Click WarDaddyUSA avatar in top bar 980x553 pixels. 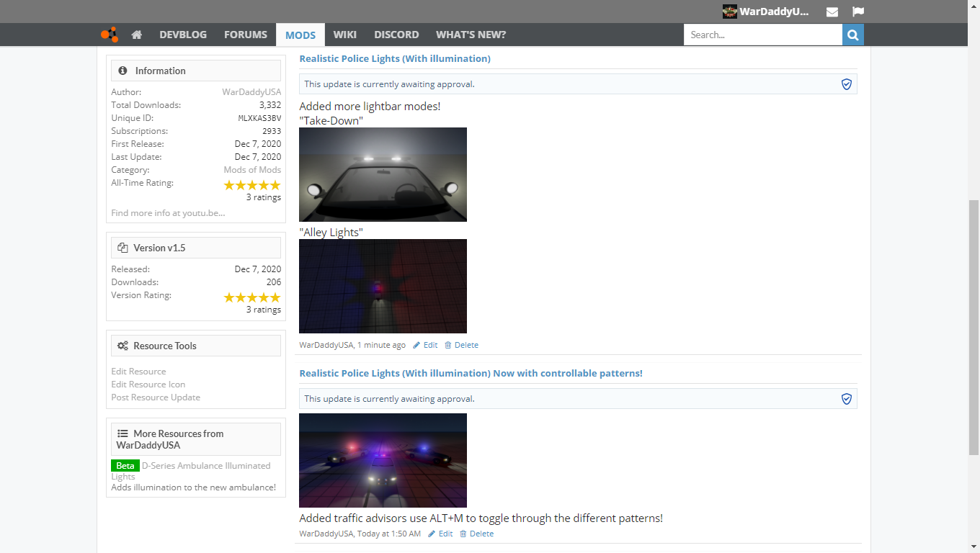(730, 12)
